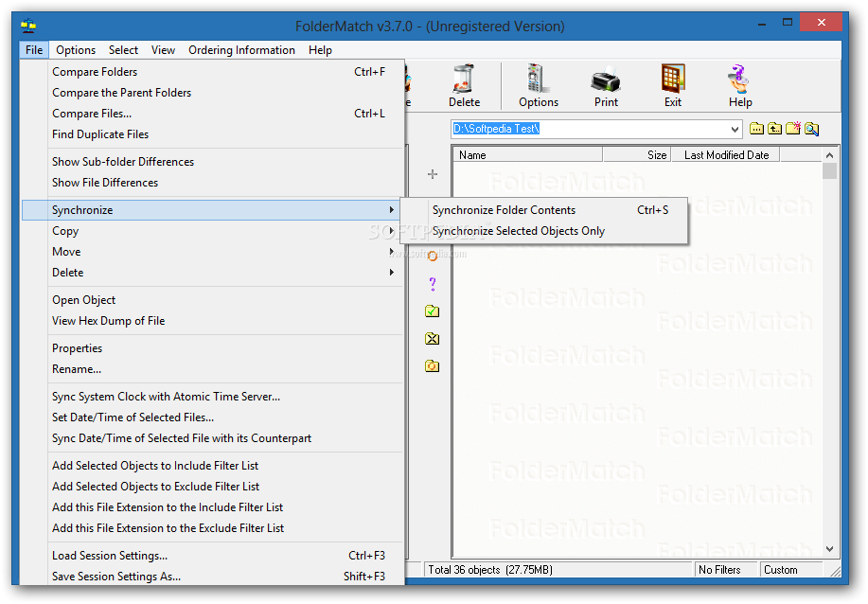The image size is (868, 604).
Task: Select Add this File Extension to Include Filter List
Action: pyautogui.click(x=213, y=507)
